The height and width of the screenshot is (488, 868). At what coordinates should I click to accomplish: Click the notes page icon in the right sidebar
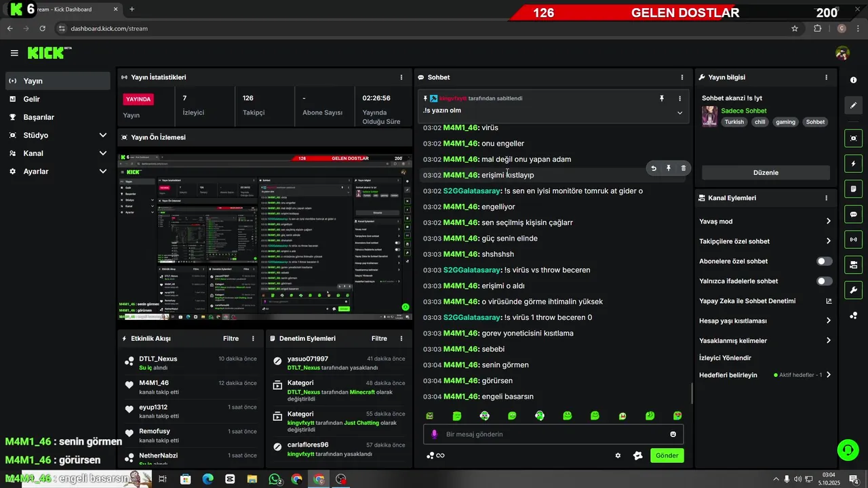click(853, 188)
